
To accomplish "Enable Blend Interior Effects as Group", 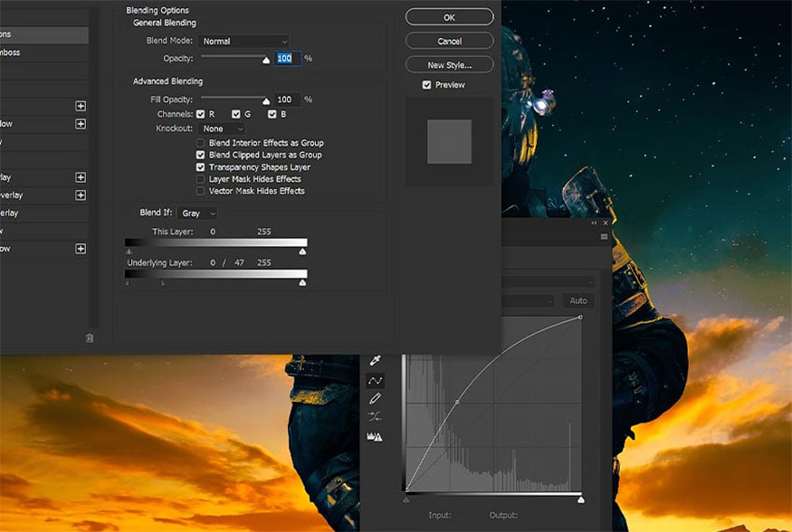I will tap(201, 143).
